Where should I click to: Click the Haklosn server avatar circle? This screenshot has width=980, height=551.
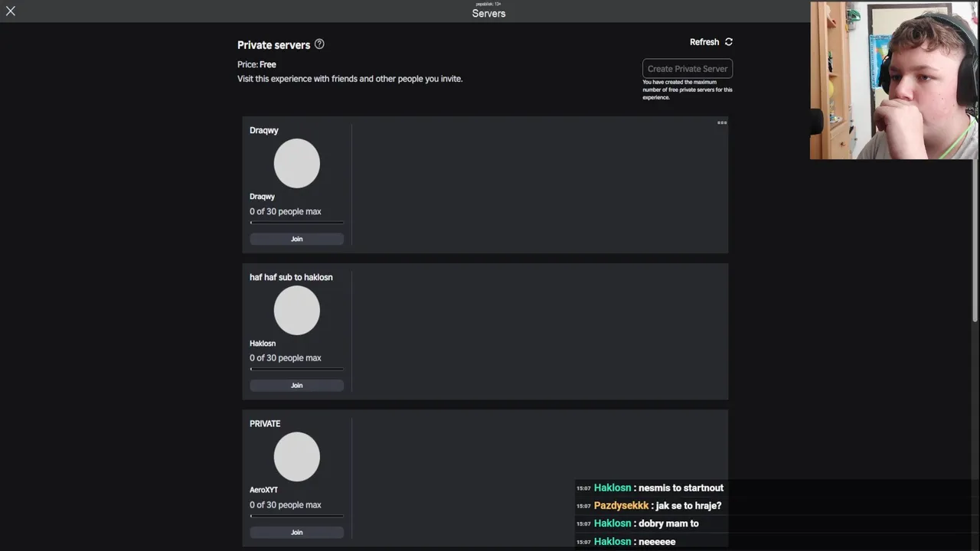click(x=297, y=310)
